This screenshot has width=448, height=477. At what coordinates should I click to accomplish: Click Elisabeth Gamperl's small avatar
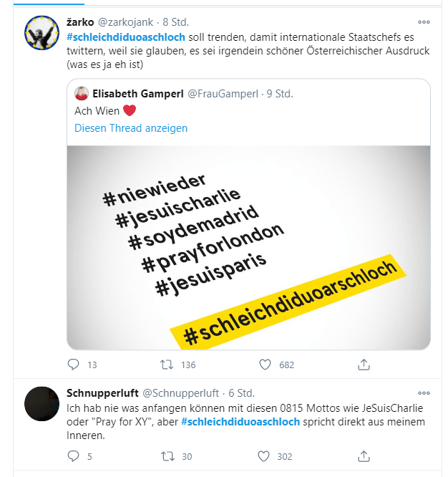pos(82,94)
